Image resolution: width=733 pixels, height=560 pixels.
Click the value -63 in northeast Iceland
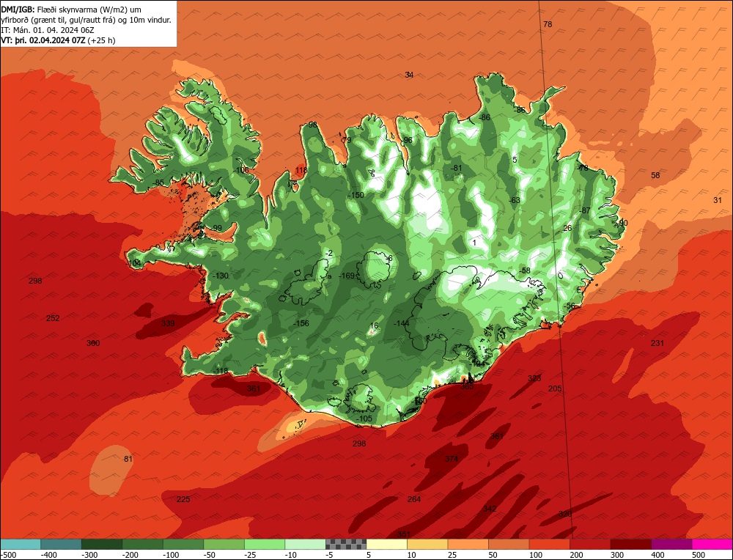point(514,200)
